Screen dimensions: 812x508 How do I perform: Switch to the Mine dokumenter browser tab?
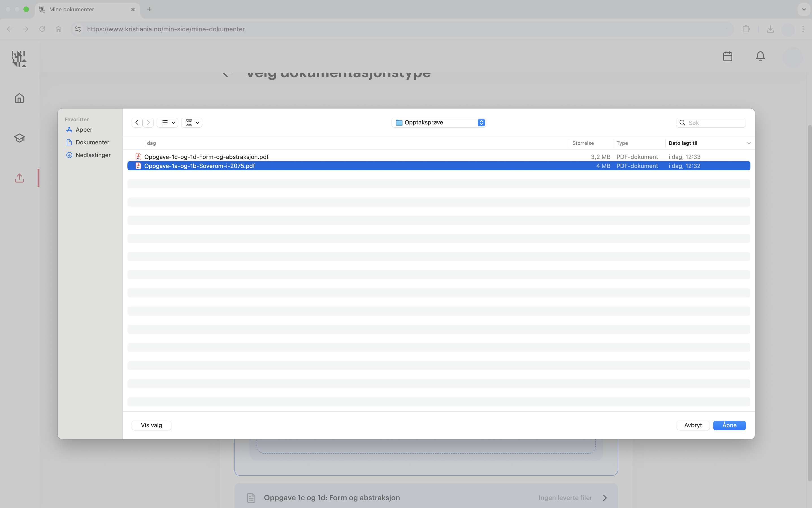tap(72, 9)
